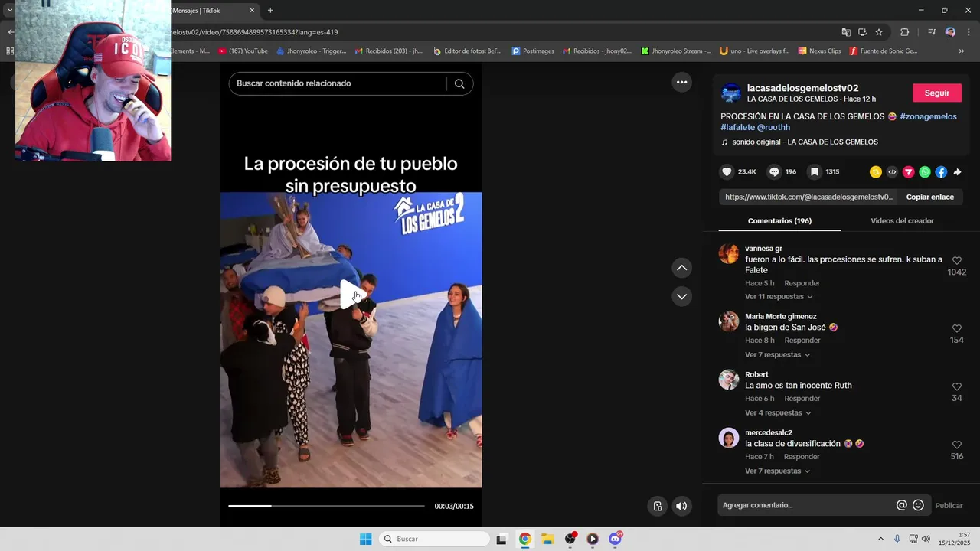The height and width of the screenshot is (551, 980).
Task: Get embed code via the </> icon
Action: [x=892, y=172]
